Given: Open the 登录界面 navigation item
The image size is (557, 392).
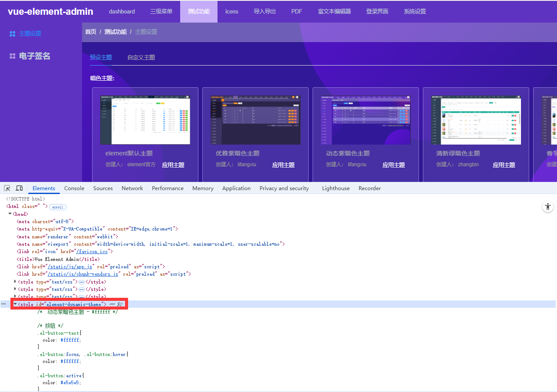Looking at the screenshot, I should coord(377,11).
